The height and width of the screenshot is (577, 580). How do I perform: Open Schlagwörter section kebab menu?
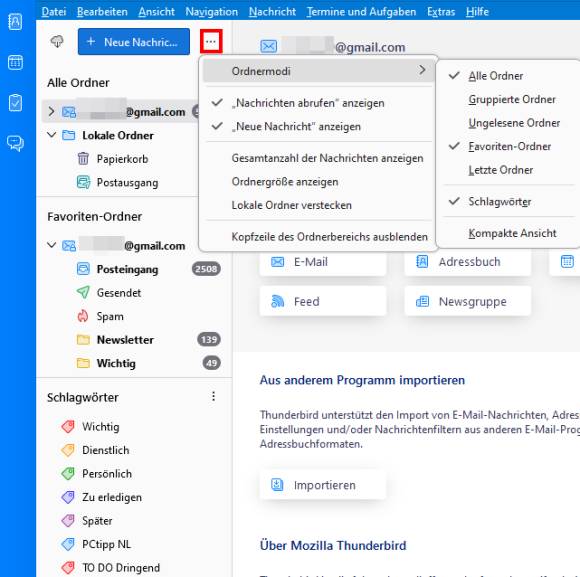[213, 397]
